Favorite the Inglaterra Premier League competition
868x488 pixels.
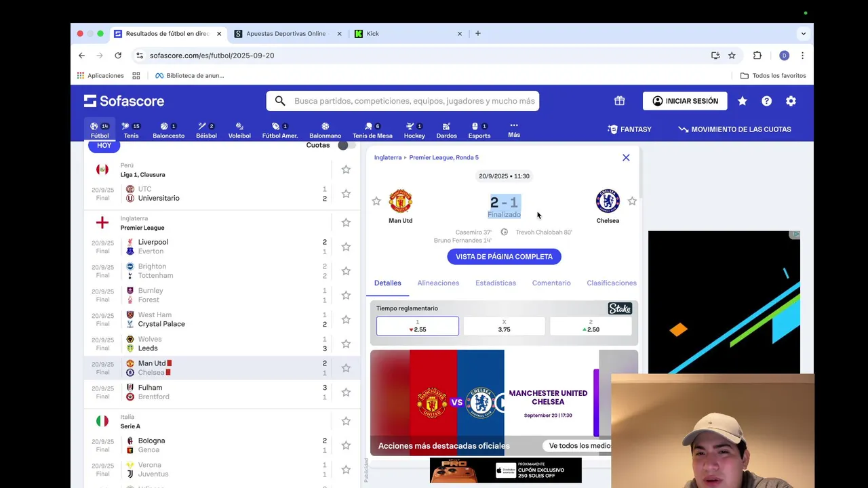click(346, 222)
